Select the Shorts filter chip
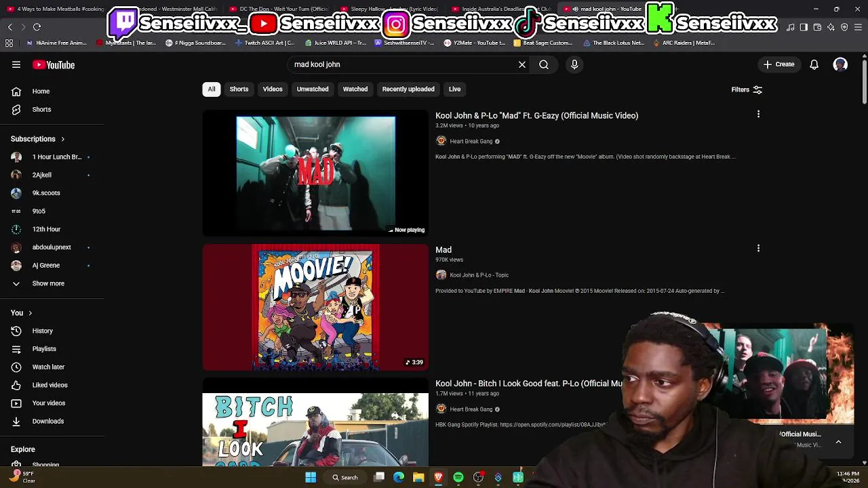 click(x=239, y=89)
